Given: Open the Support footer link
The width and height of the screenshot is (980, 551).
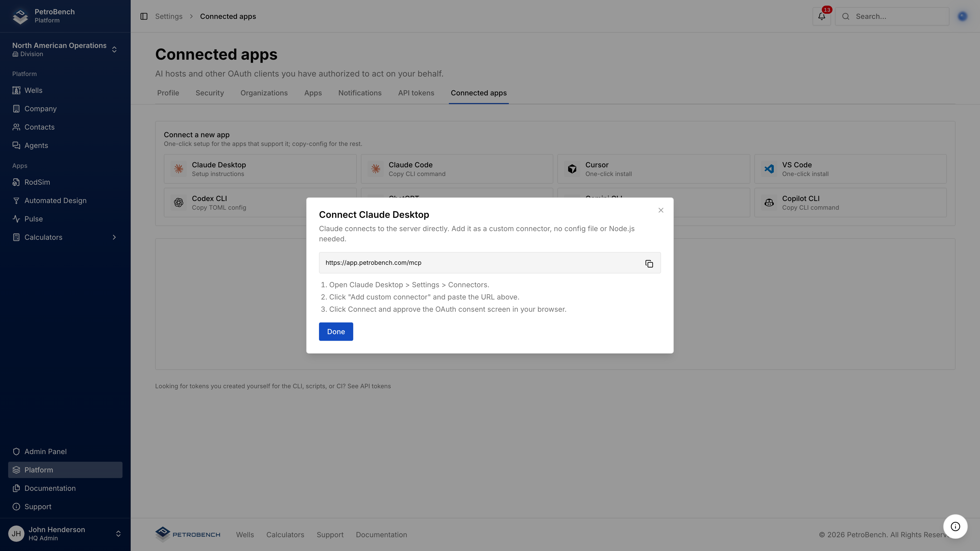Looking at the screenshot, I should point(330,535).
